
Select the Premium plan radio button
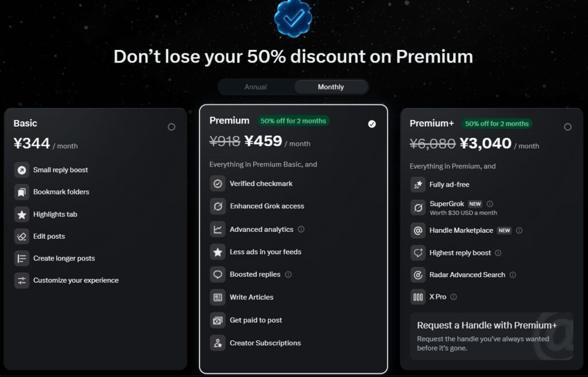(x=372, y=124)
